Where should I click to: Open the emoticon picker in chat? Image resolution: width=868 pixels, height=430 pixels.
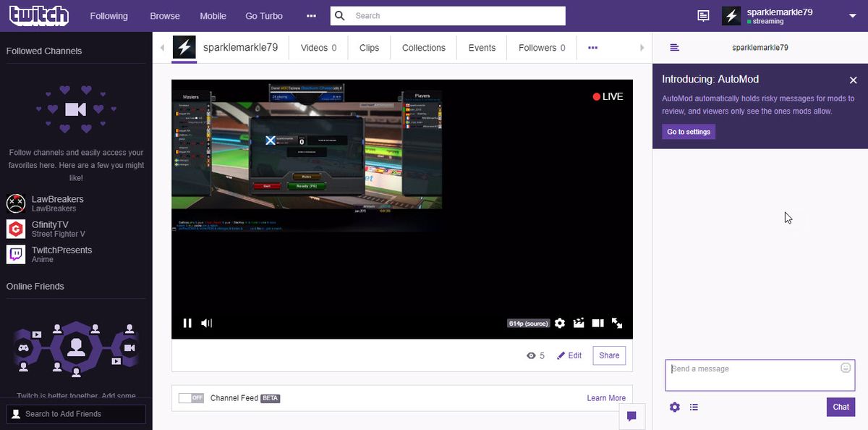pos(846,368)
